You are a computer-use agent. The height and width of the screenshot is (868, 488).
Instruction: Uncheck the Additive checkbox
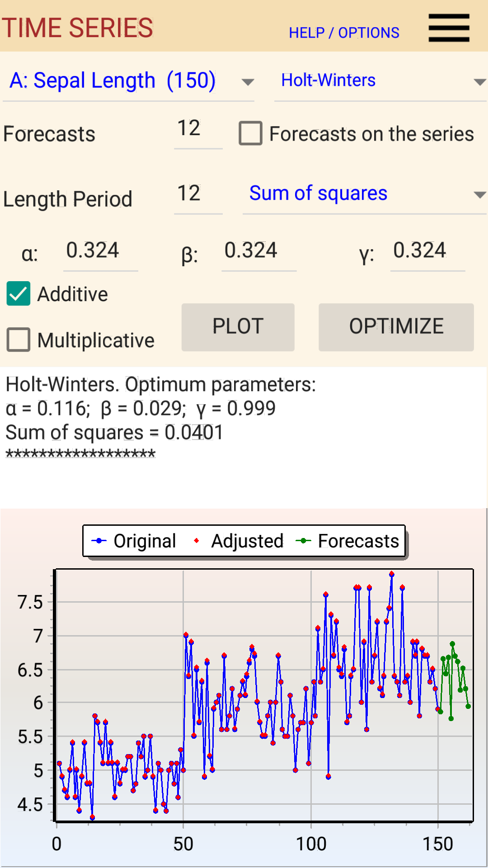pos(19,294)
